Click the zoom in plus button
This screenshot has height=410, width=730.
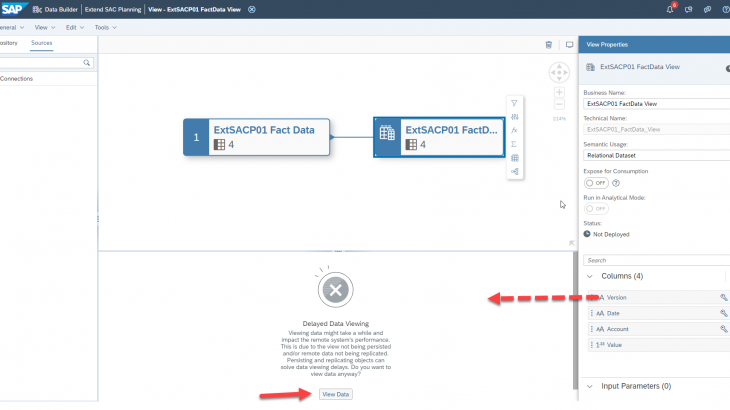pyautogui.click(x=559, y=92)
